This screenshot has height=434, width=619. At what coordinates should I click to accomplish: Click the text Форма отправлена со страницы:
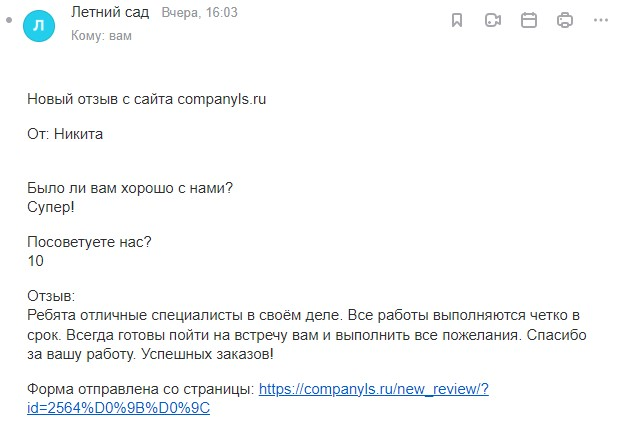tap(140, 389)
